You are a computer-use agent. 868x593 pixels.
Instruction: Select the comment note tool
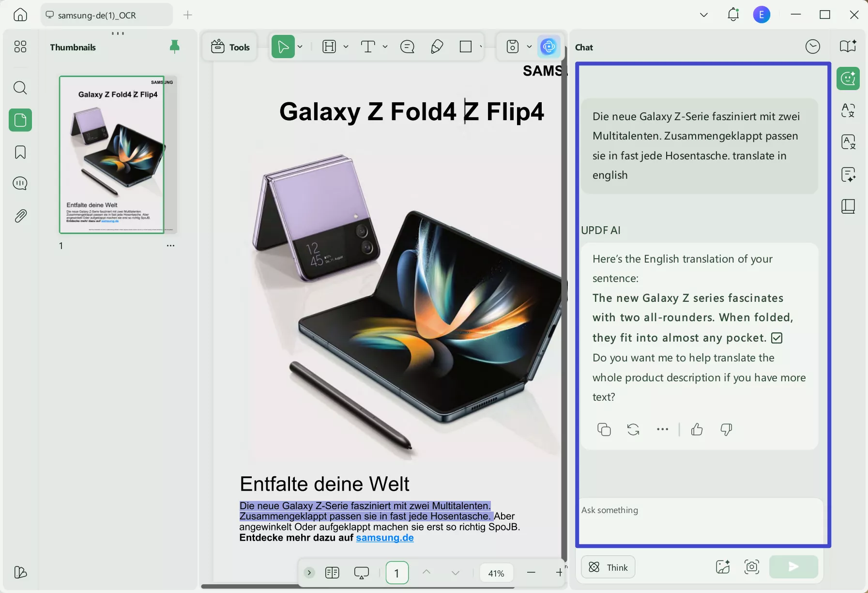click(408, 47)
